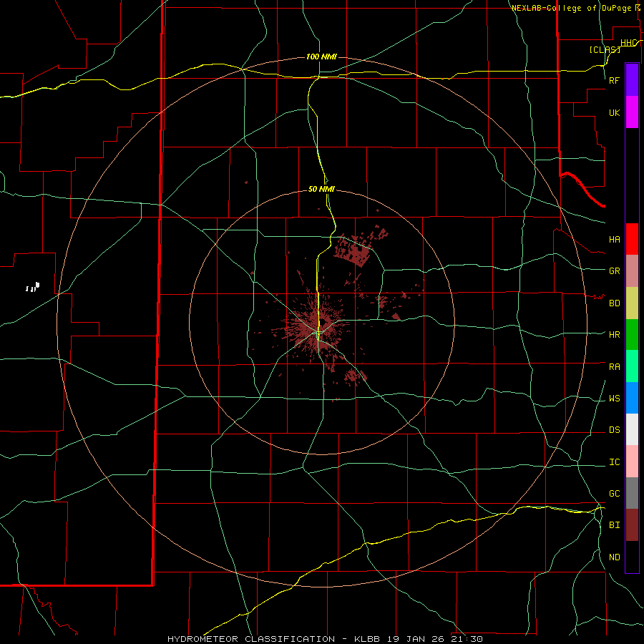Click the magenta UK legend color block

click(632, 112)
